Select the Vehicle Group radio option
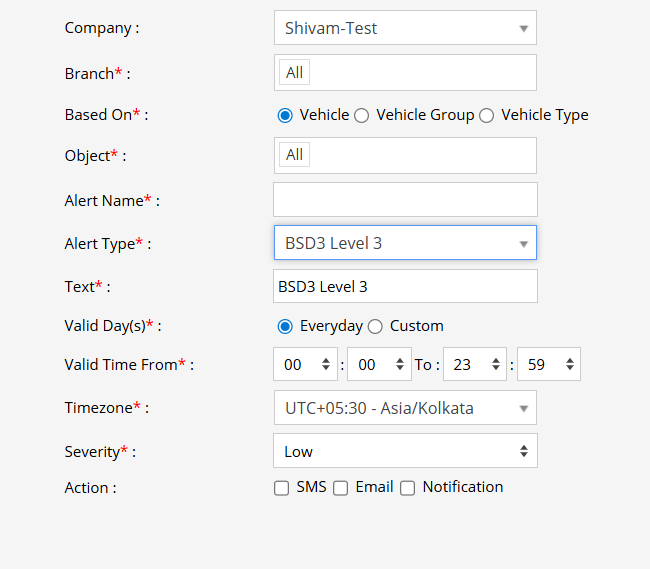This screenshot has width=650, height=569. tap(362, 115)
